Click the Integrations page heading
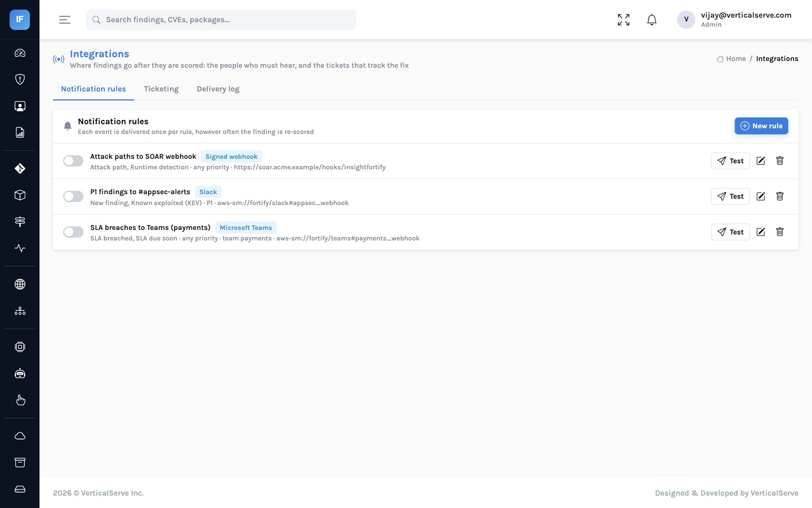 pos(100,54)
